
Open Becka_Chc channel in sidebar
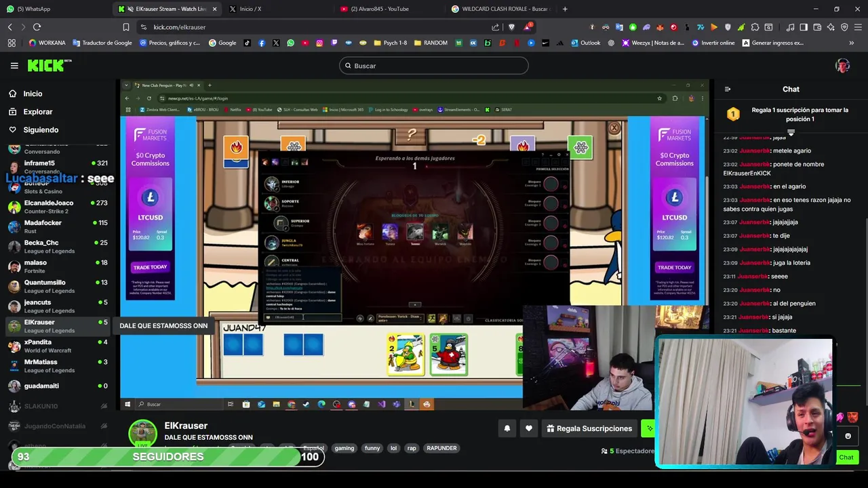click(58, 247)
